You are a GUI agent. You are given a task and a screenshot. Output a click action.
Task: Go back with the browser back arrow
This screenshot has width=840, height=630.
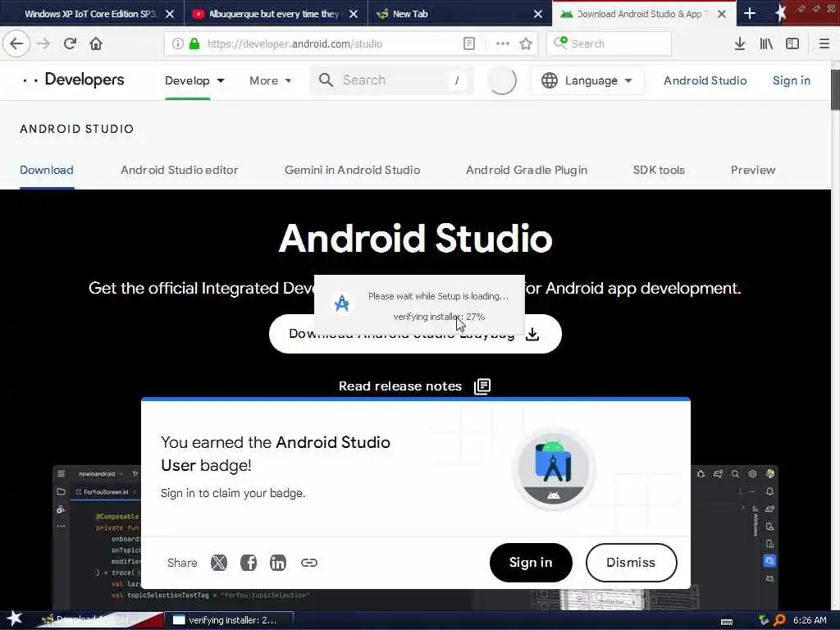(x=16, y=43)
